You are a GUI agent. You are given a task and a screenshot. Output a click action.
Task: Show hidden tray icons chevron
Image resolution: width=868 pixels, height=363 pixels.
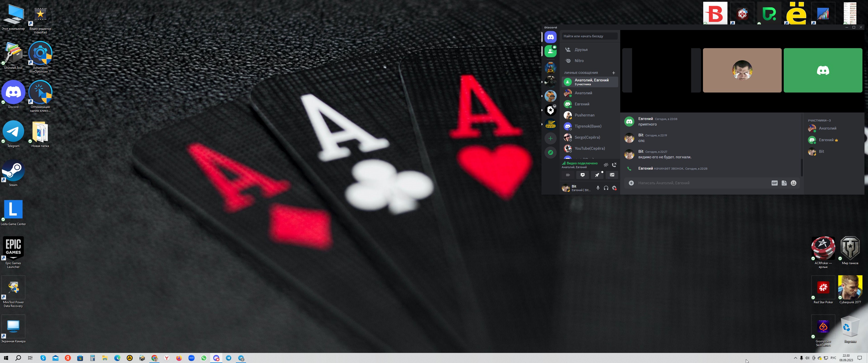point(796,358)
